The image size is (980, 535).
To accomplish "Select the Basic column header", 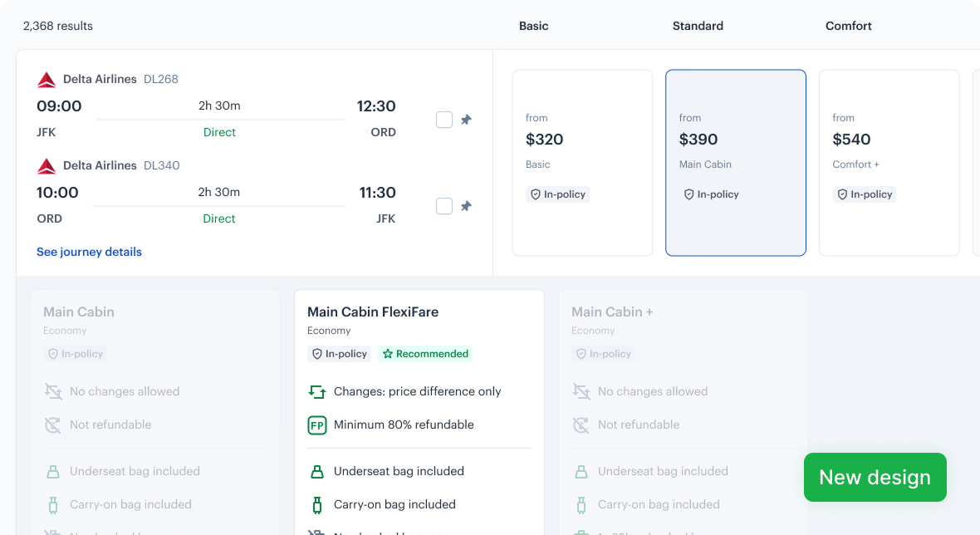I will click(533, 26).
